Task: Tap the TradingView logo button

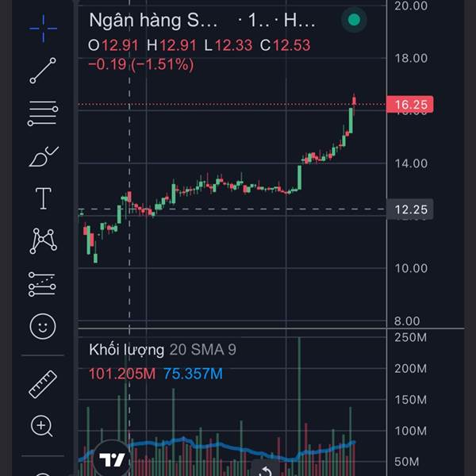Action: pos(112,459)
